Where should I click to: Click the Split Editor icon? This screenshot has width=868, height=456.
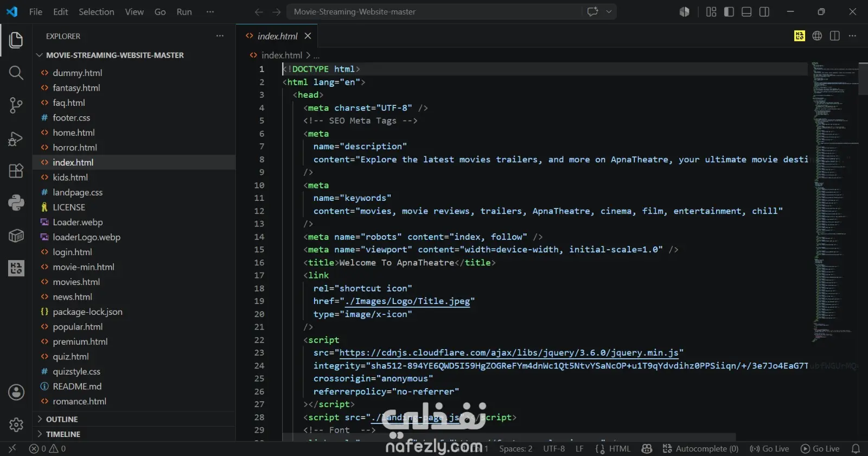pos(835,36)
